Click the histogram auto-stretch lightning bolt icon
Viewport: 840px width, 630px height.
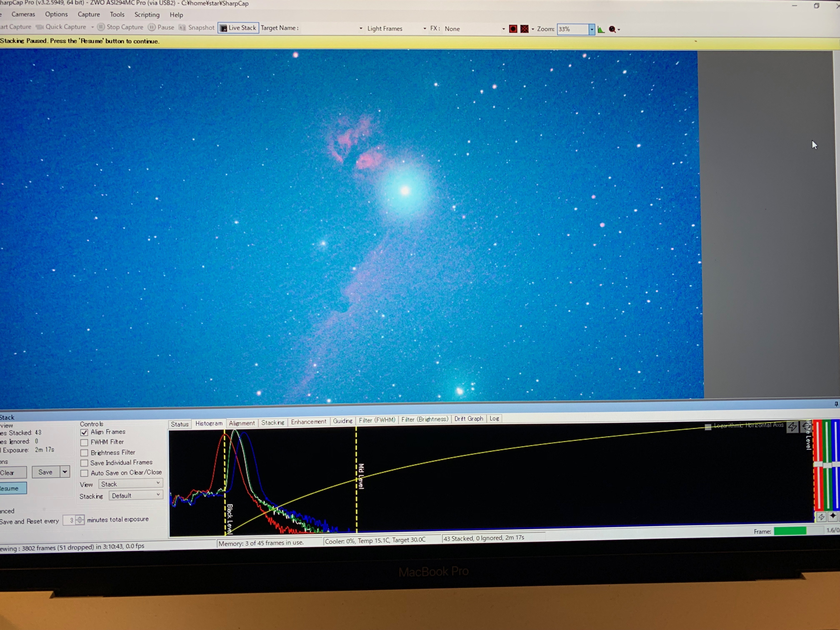[x=792, y=427]
